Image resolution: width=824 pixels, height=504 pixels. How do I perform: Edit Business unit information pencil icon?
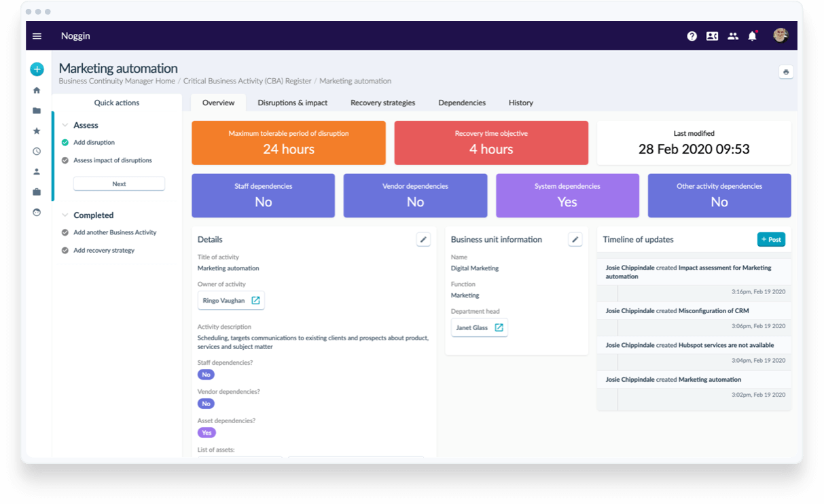(x=575, y=239)
